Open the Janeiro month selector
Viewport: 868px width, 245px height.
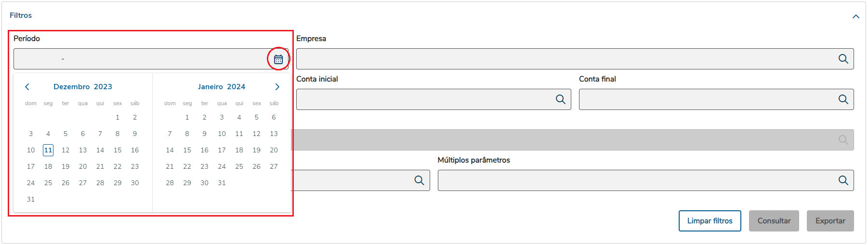[210, 87]
